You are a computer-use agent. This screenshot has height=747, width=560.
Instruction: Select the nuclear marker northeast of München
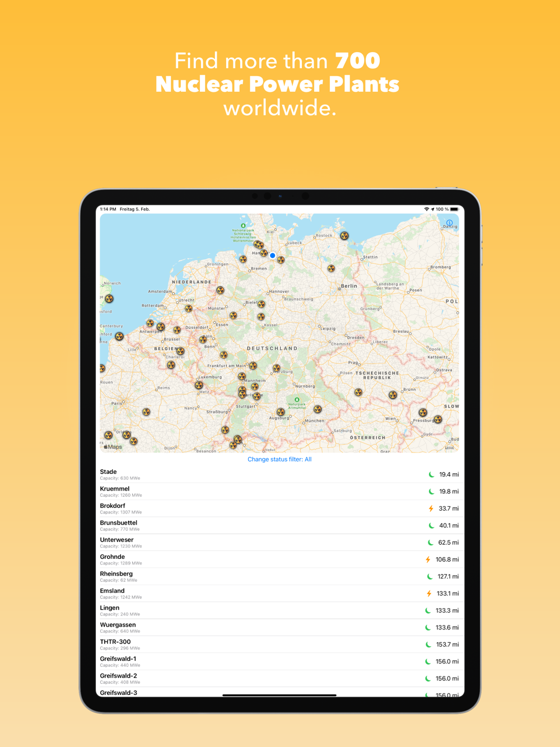click(318, 409)
